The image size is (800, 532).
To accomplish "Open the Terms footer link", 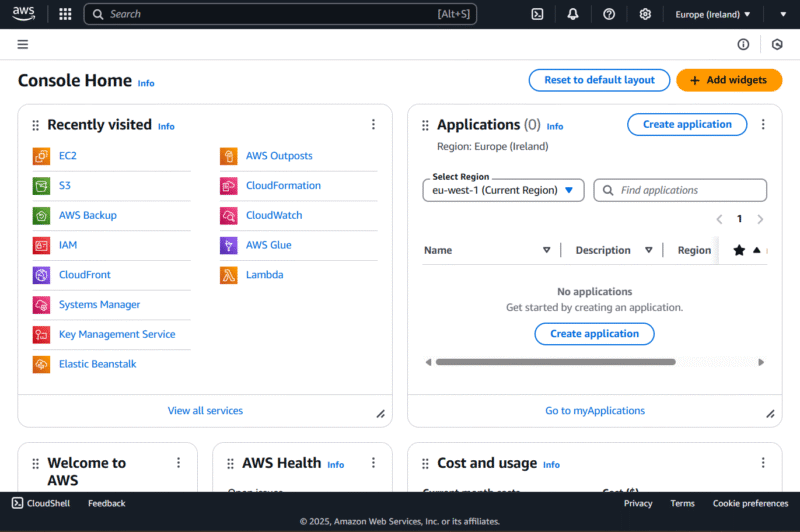I will (682, 503).
